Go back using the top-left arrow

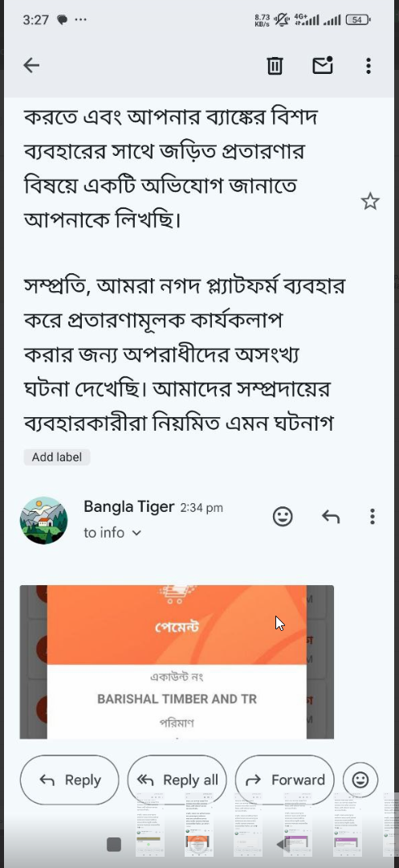tap(31, 65)
